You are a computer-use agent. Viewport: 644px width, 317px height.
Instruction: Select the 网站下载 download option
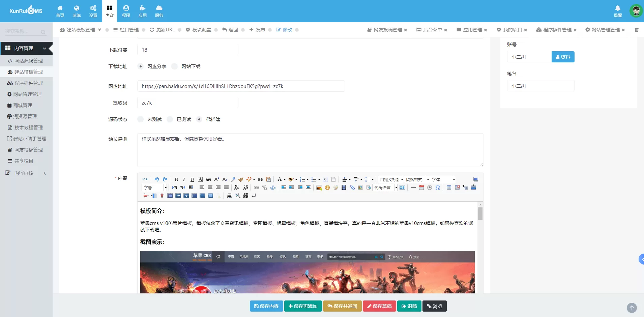coord(175,66)
